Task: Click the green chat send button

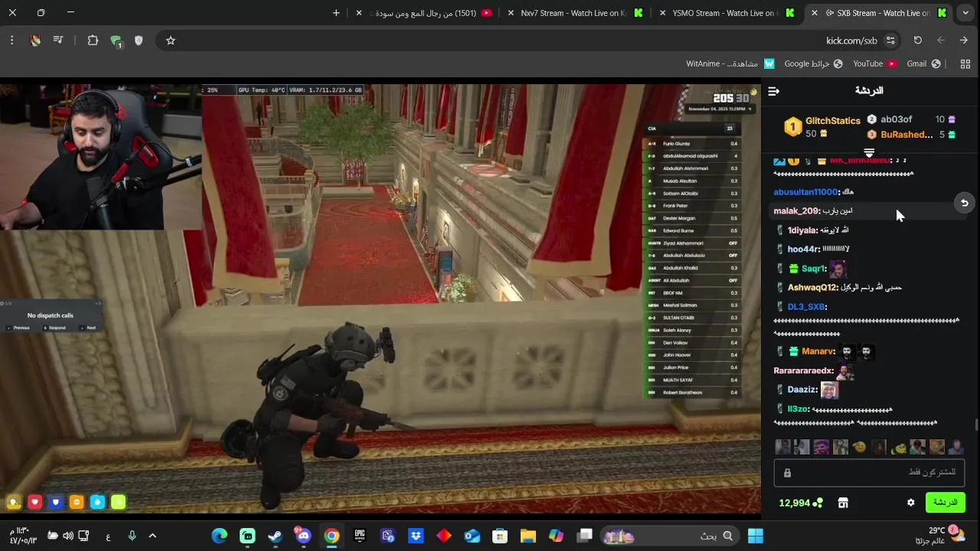Action: 945,503
